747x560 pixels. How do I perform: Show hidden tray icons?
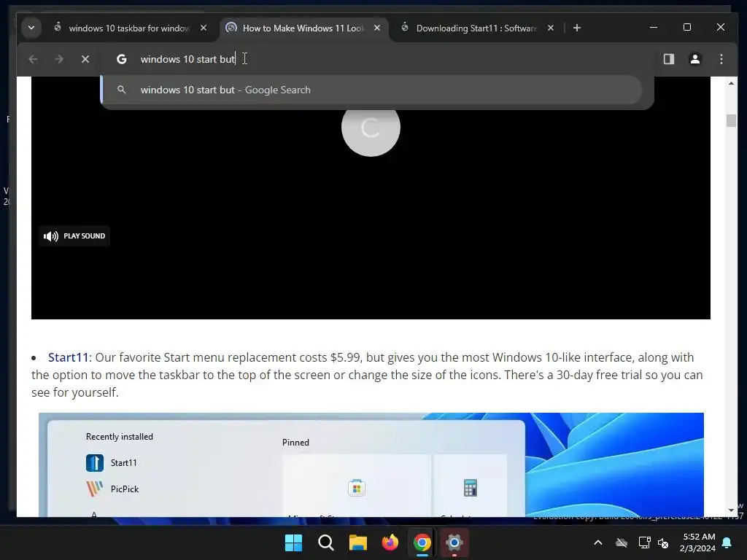598,542
